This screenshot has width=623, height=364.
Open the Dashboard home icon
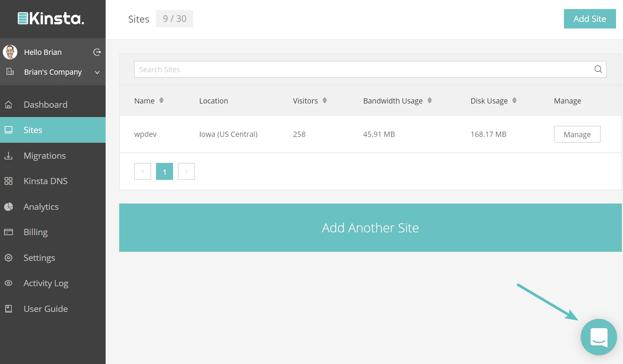point(8,104)
